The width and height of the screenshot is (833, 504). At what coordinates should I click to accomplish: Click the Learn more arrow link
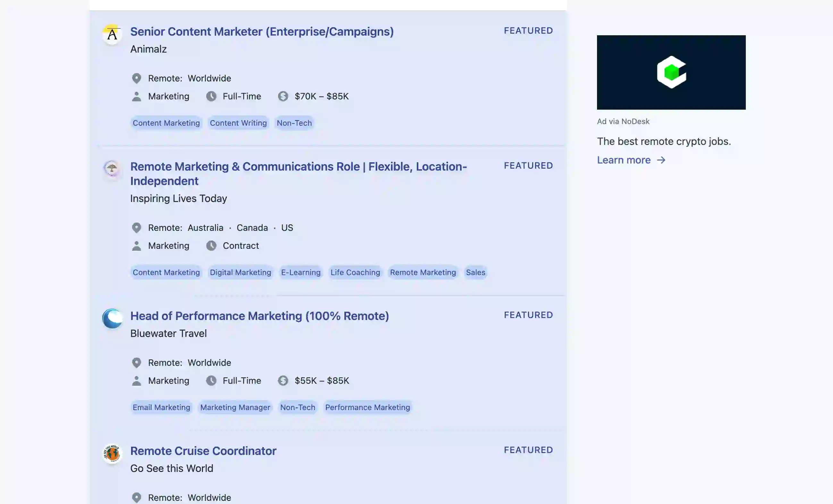tap(631, 160)
